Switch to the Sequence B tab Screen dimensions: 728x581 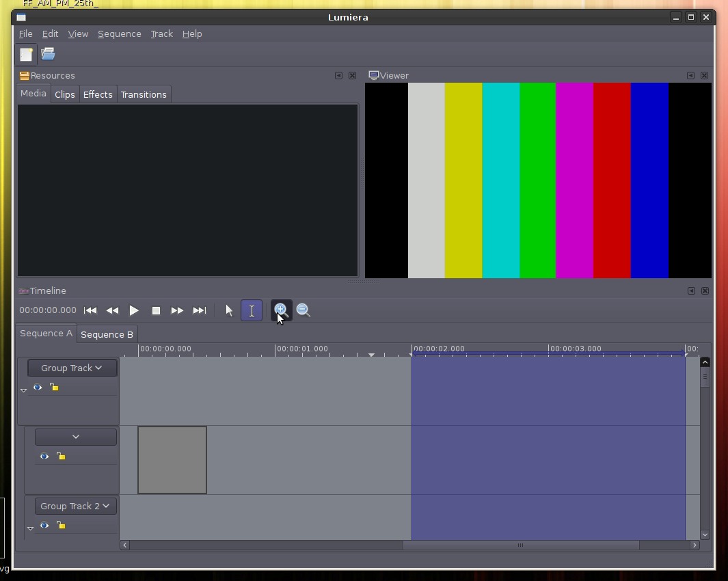(107, 334)
